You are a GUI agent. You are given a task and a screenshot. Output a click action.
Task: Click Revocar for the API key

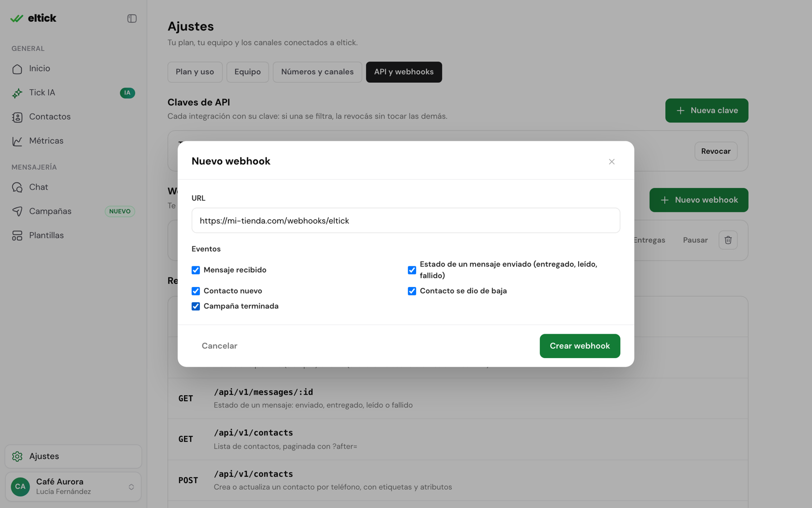(716, 151)
